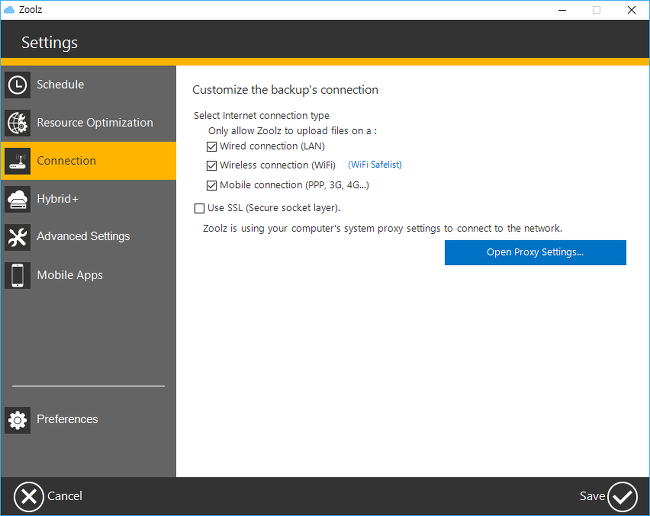650x516 pixels.
Task: Close the Zoolz settings window
Action: pos(631,10)
